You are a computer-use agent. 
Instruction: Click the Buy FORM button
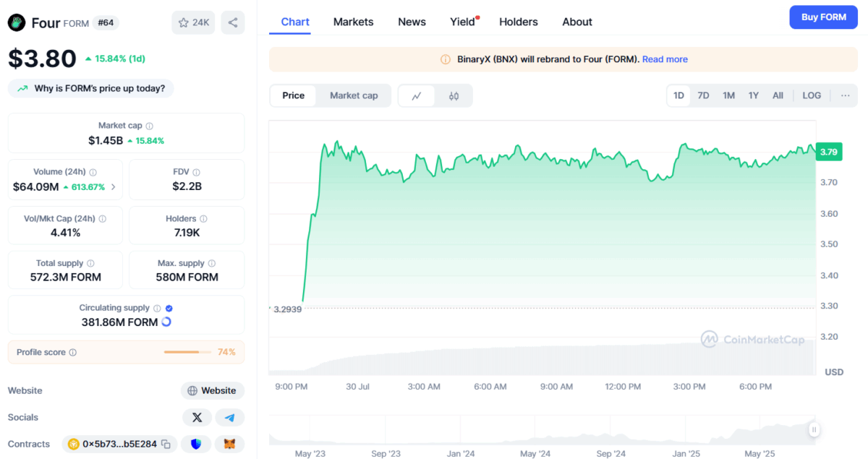click(823, 17)
